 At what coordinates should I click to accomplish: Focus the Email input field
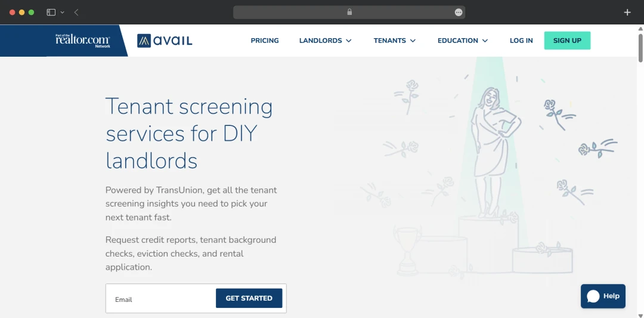160,299
